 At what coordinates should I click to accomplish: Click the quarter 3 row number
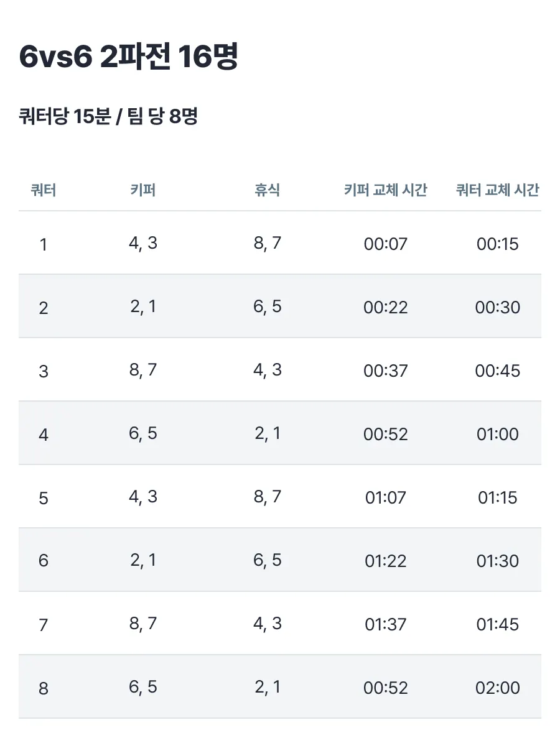(44, 372)
